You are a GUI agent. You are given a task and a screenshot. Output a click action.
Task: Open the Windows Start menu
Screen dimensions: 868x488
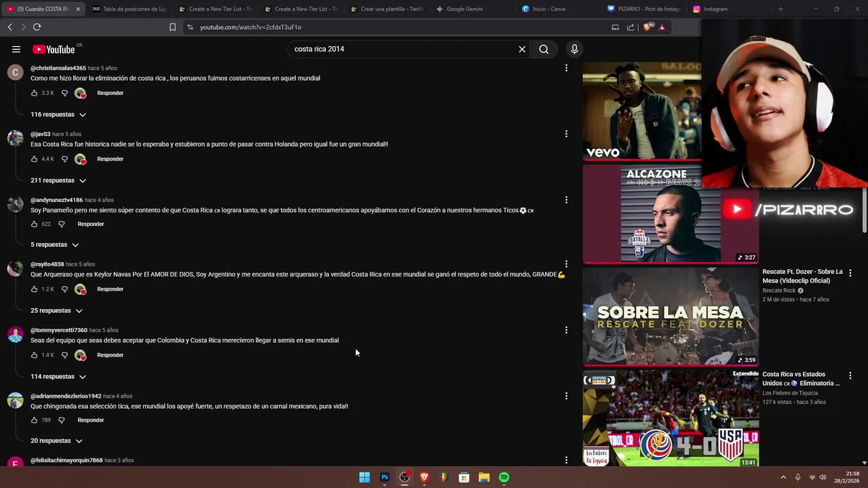[x=364, y=477]
